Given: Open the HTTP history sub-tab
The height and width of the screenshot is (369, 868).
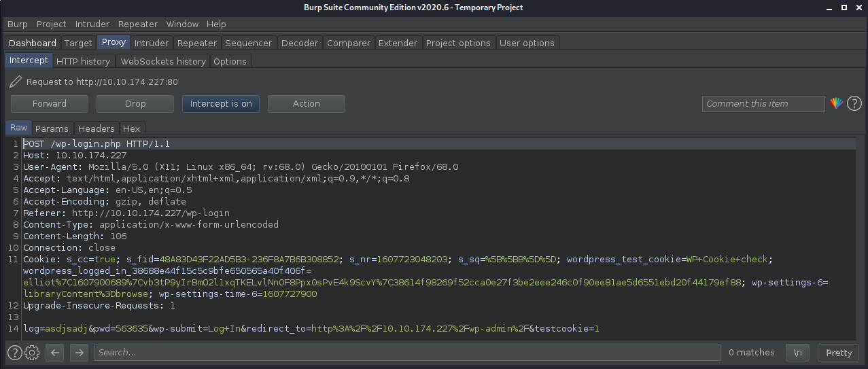Looking at the screenshot, I should click(83, 61).
